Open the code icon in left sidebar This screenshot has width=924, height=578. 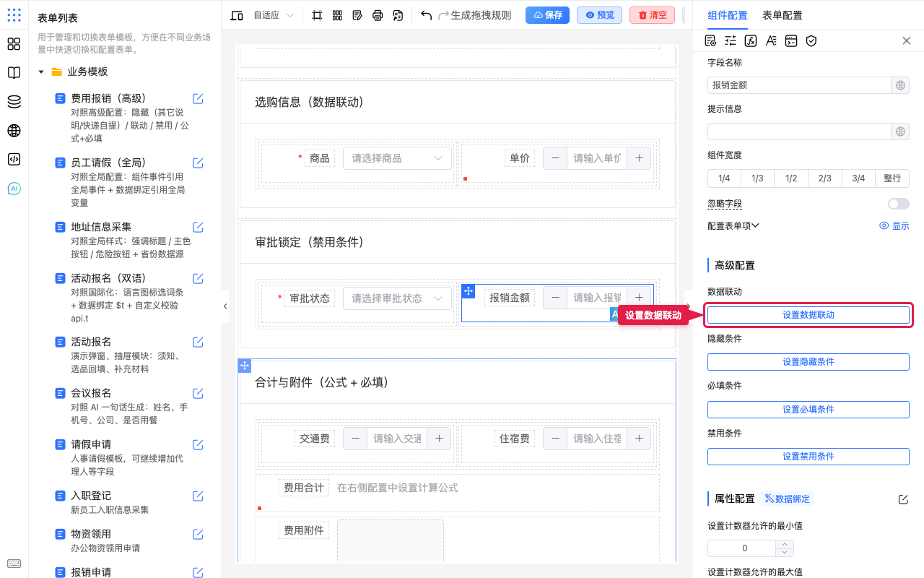click(x=14, y=160)
